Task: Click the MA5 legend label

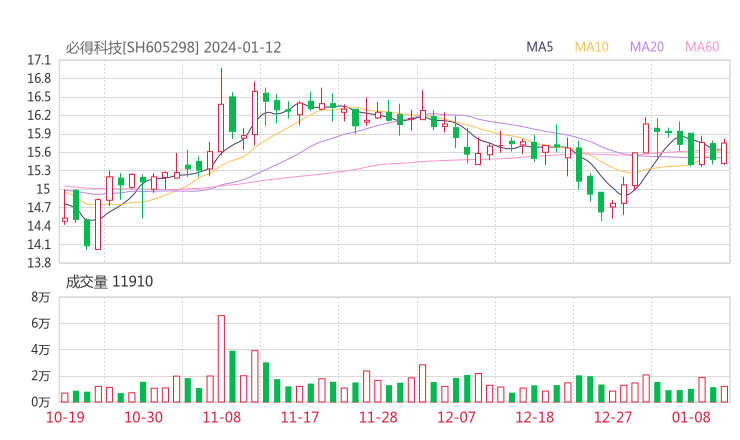Action: click(539, 47)
